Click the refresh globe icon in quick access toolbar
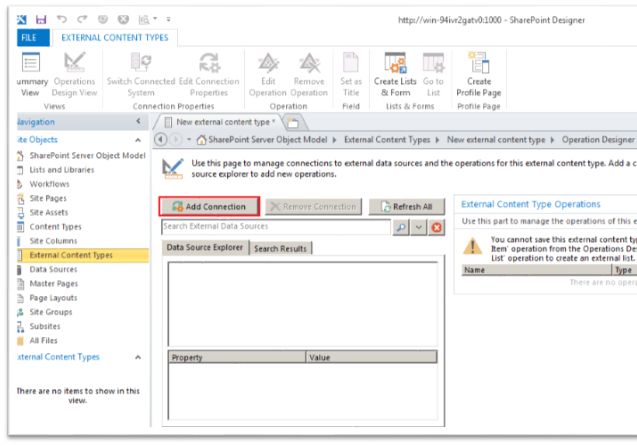 point(103,19)
